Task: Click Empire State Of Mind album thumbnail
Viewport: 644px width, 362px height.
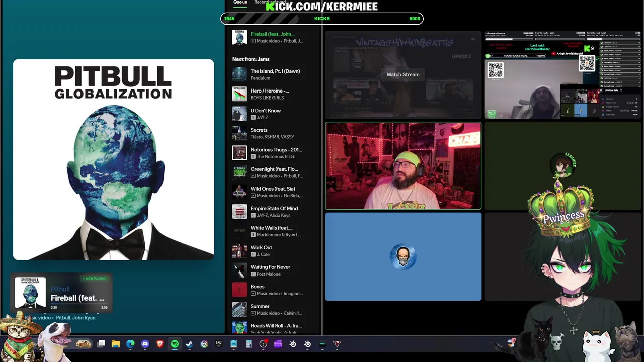Action: coord(239,212)
